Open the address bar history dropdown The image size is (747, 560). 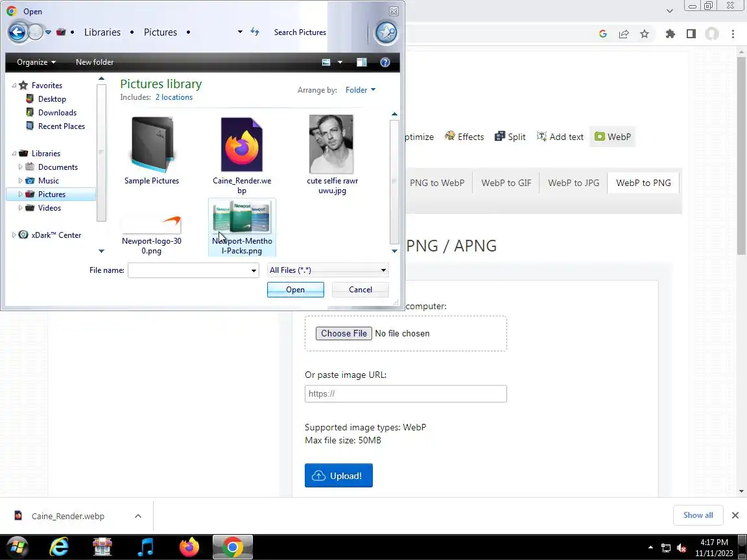[x=240, y=32]
